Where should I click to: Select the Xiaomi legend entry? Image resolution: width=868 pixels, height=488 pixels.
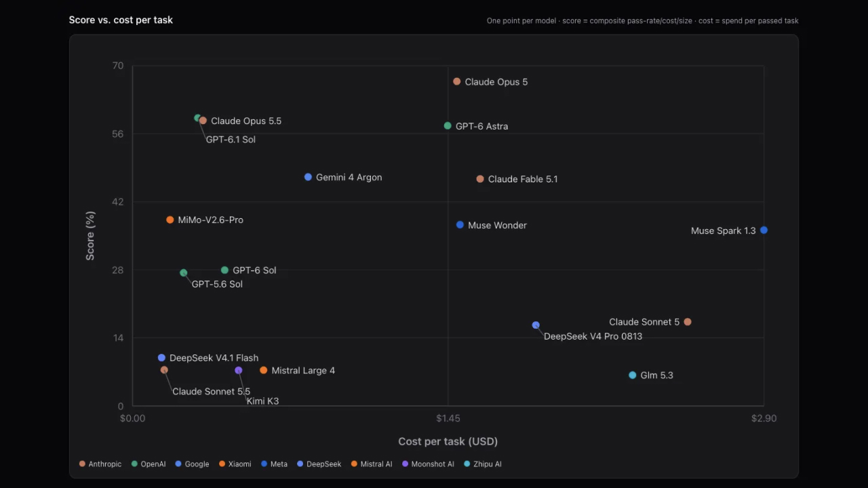[235, 464]
